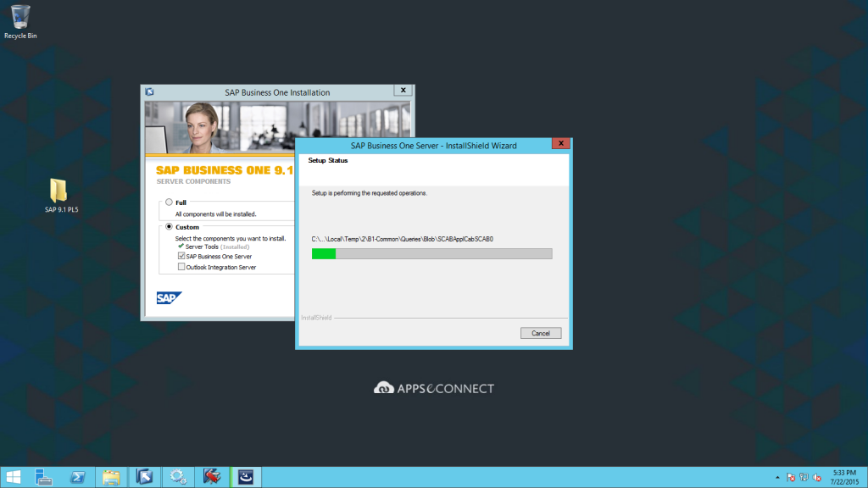The image size is (868, 488).
Task: Click 'Setup is performing the requested operations' text
Action: (x=370, y=193)
